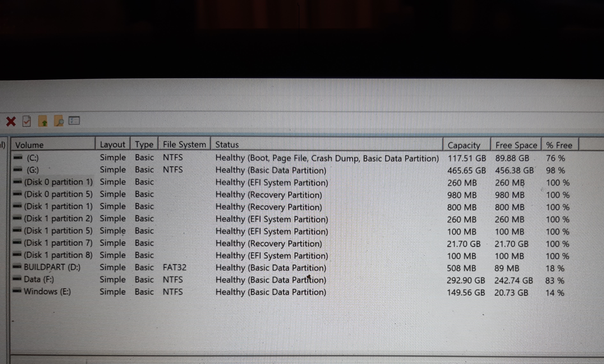Click the folder with green arrow icon

coord(43,121)
